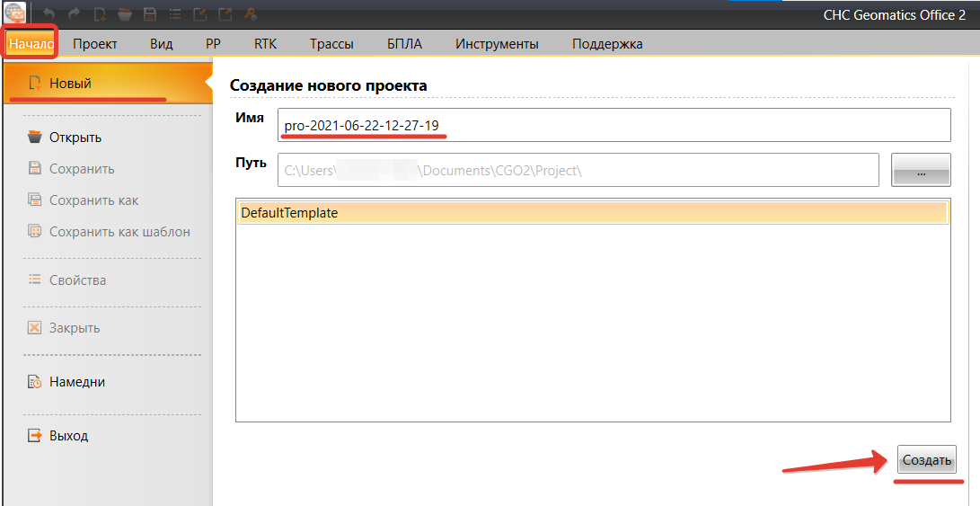The width and height of the screenshot is (980, 506).
Task: Click the folder icon beside Открыть
Action: coord(35,137)
